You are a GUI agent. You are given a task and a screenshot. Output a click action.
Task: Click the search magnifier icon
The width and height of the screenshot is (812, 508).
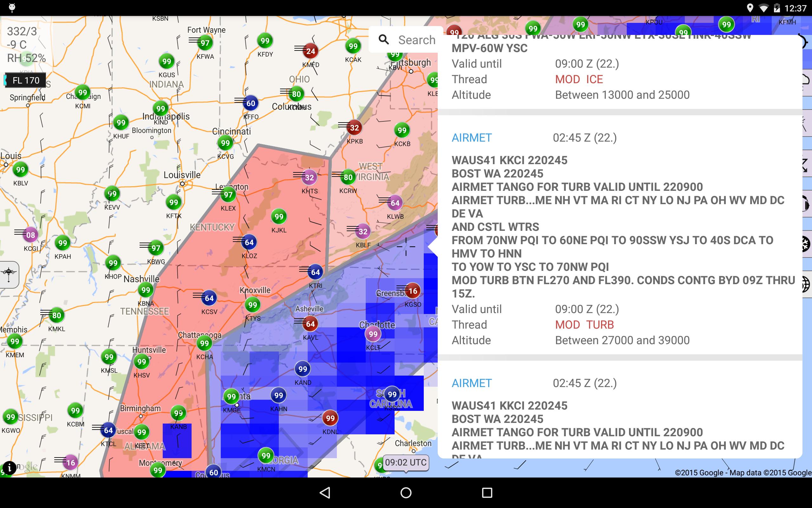tap(384, 40)
